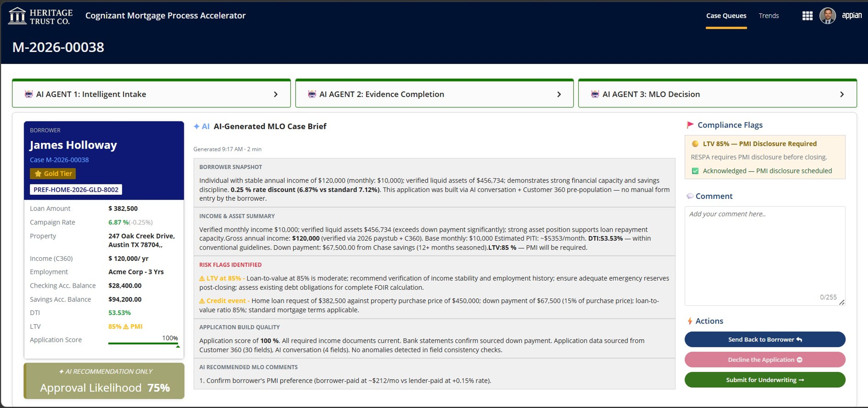Click the INCOME & ASSET SUMMARY heading

tap(237, 216)
